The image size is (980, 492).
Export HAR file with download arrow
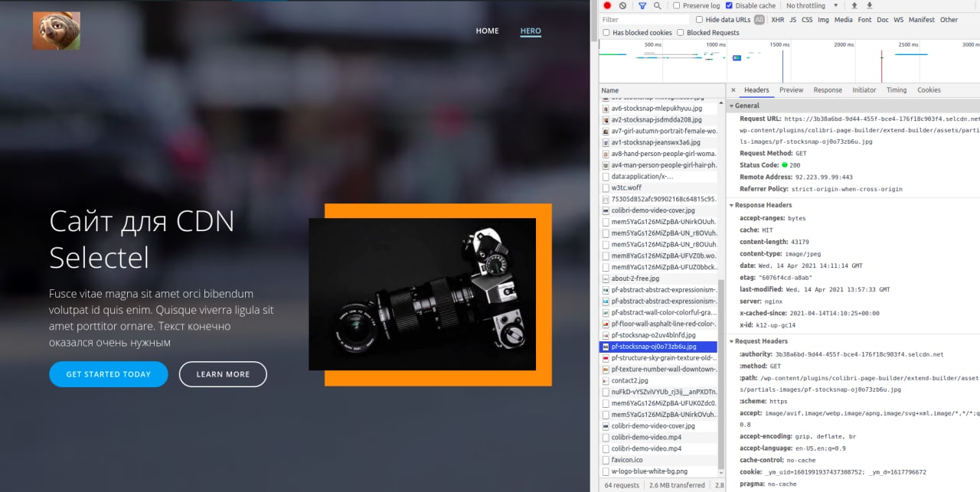pyautogui.click(x=869, y=5)
